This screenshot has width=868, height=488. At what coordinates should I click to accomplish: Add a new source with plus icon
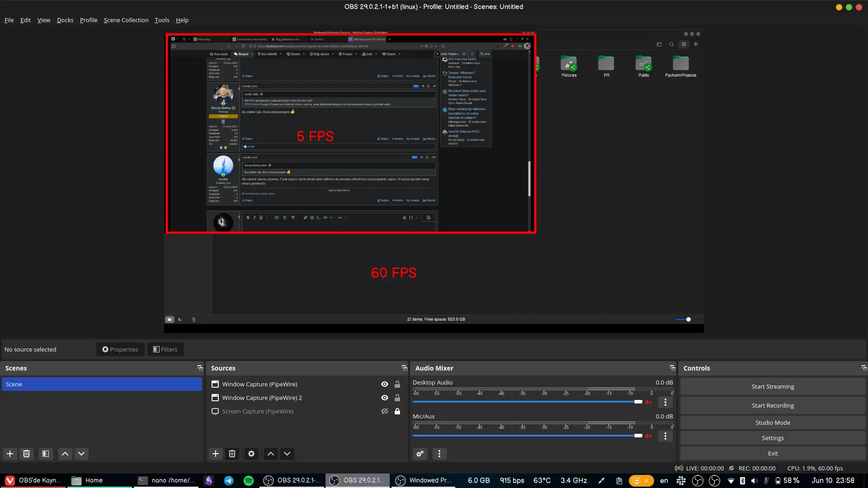pos(216,454)
